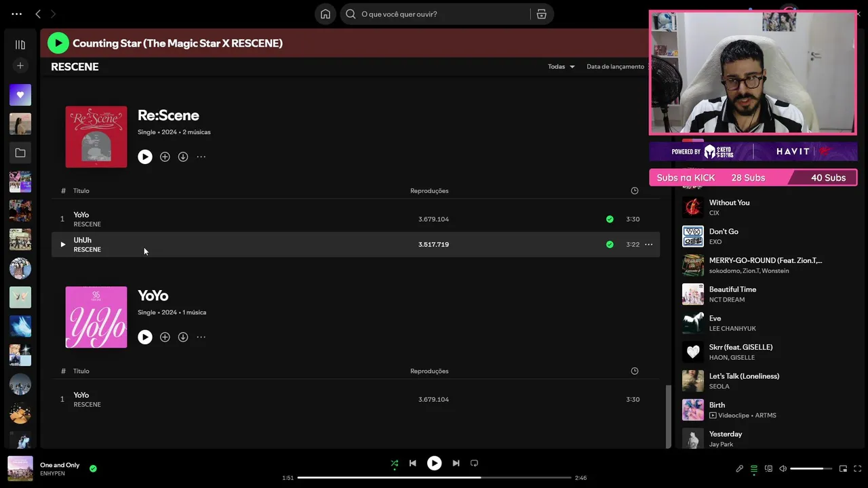Open the 'Todas' filter dropdown

point(561,66)
